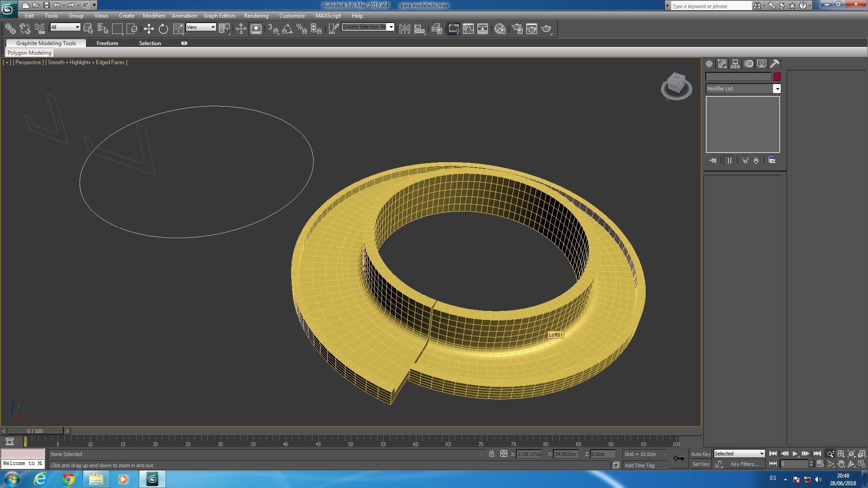The width and height of the screenshot is (868, 488).
Task: Toggle the 3D Snaps button
Action: click(273, 29)
